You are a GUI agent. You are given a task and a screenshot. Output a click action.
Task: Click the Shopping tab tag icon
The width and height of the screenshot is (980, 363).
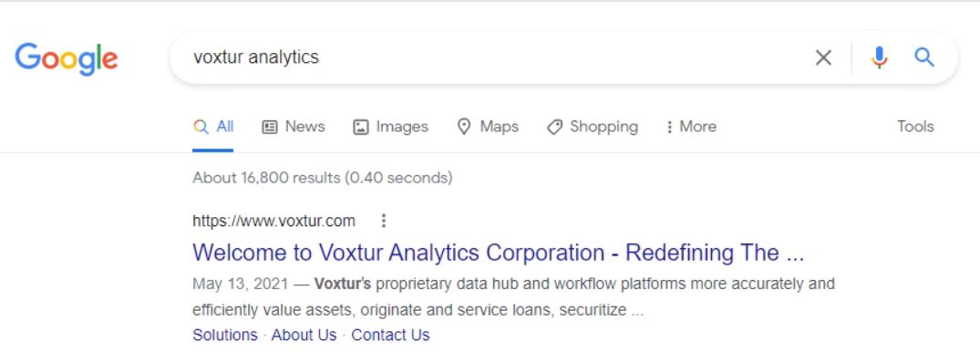[x=554, y=127]
